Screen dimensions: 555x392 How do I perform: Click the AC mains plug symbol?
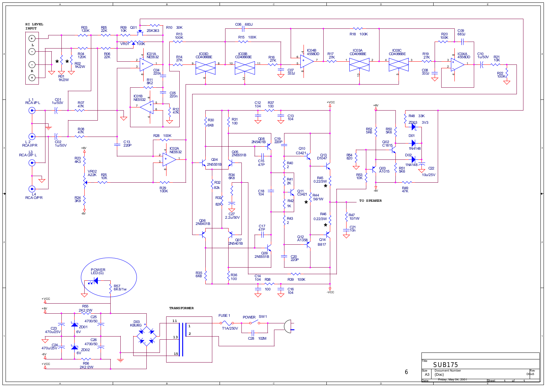[288, 326]
